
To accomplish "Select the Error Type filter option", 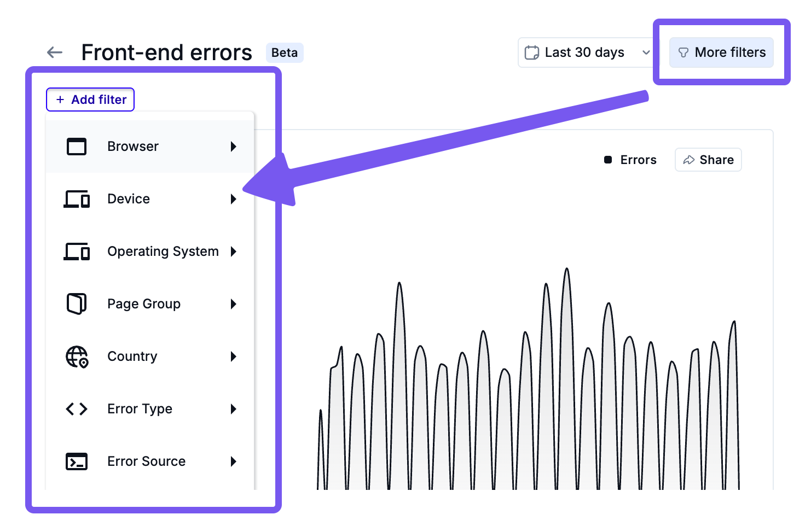I will 140,409.
